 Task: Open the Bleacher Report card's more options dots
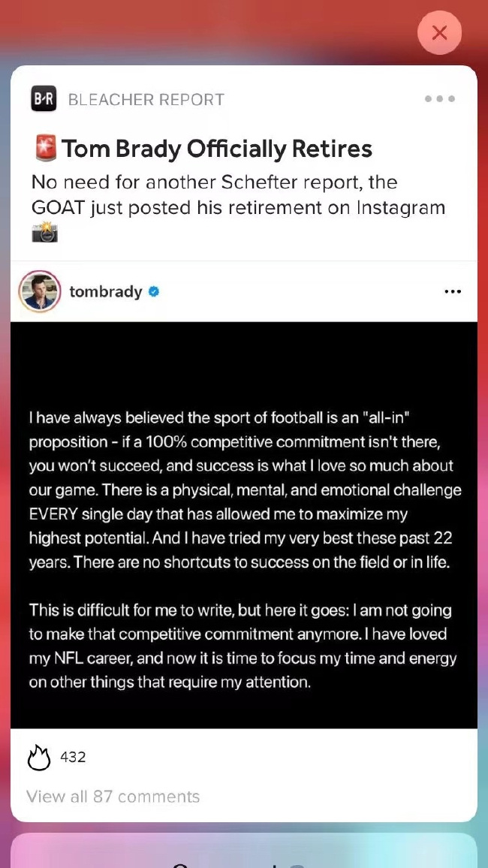439,99
